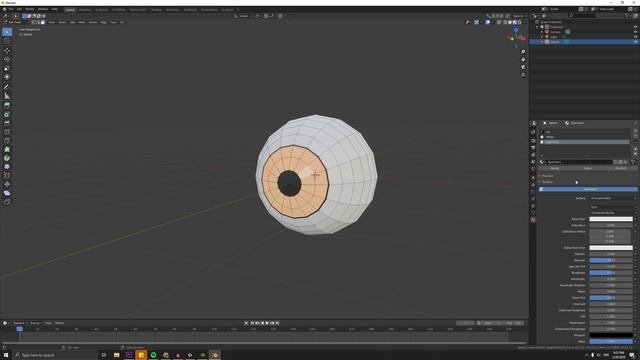Hide the Collection in the outliner
This screenshot has width=640, height=360.
pyautogui.click(x=635, y=27)
